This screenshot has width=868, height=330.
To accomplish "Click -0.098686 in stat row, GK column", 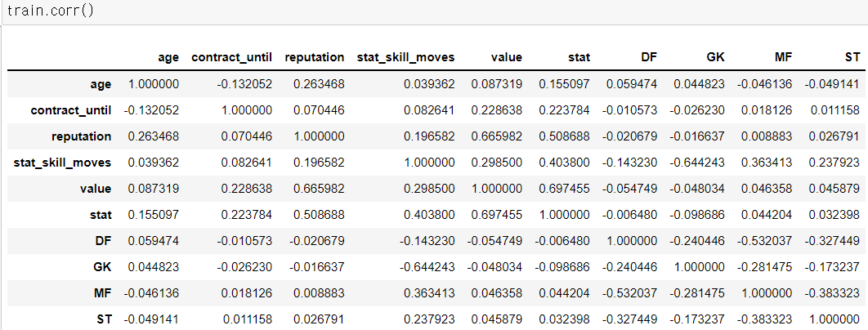I will pos(697,215).
